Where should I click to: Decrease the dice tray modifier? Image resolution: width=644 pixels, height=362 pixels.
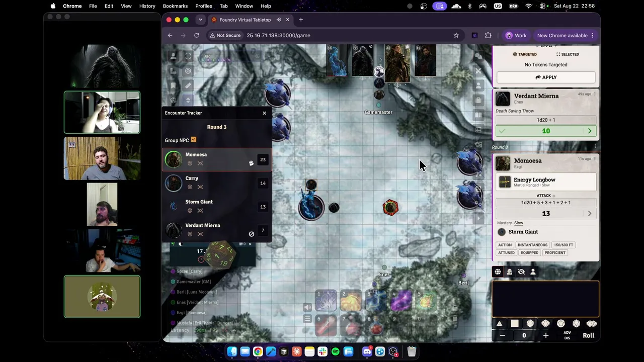502,335
